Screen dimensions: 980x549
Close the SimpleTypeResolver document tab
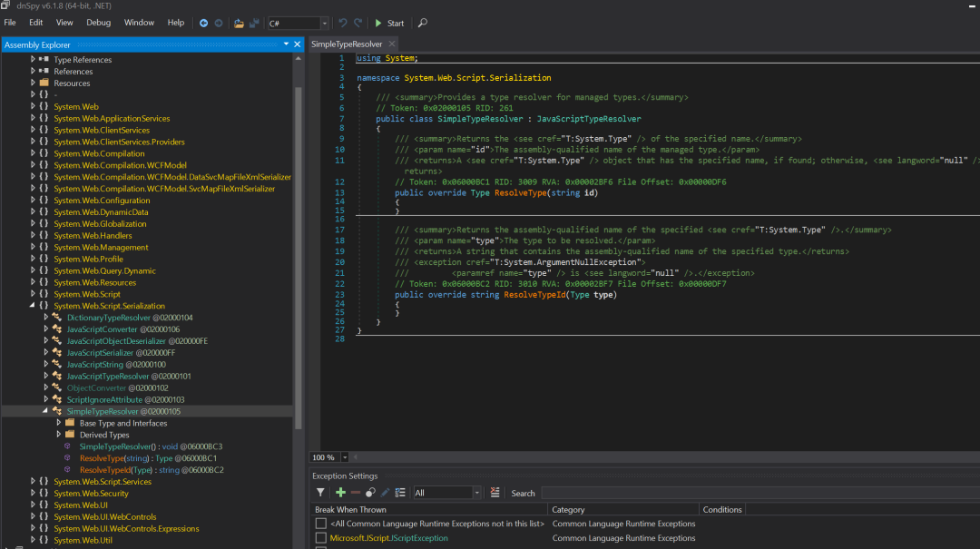point(392,44)
